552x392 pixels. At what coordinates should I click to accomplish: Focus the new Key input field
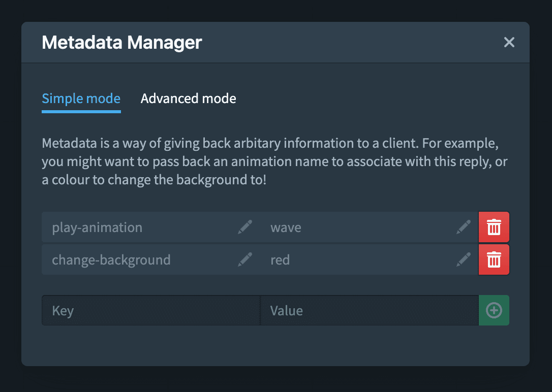[150, 310]
